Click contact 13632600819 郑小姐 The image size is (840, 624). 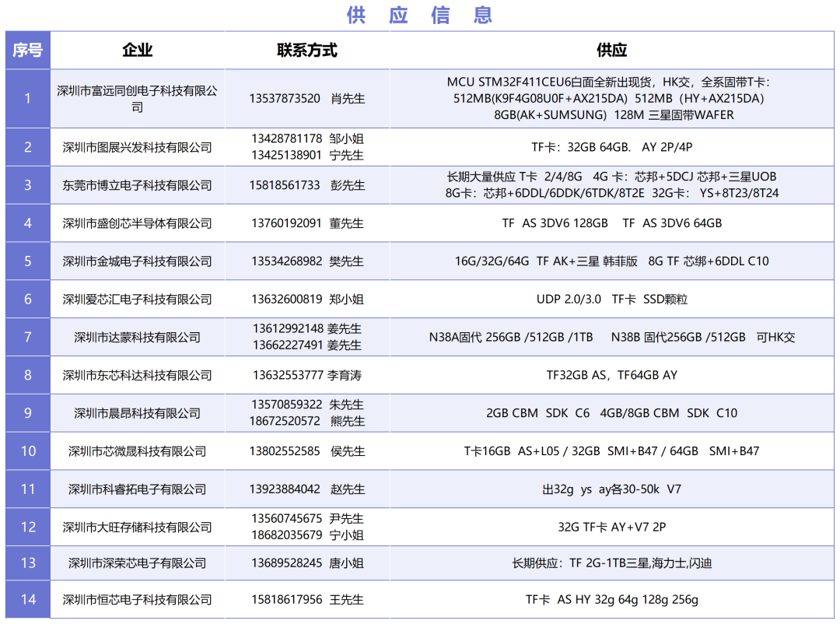(307, 300)
